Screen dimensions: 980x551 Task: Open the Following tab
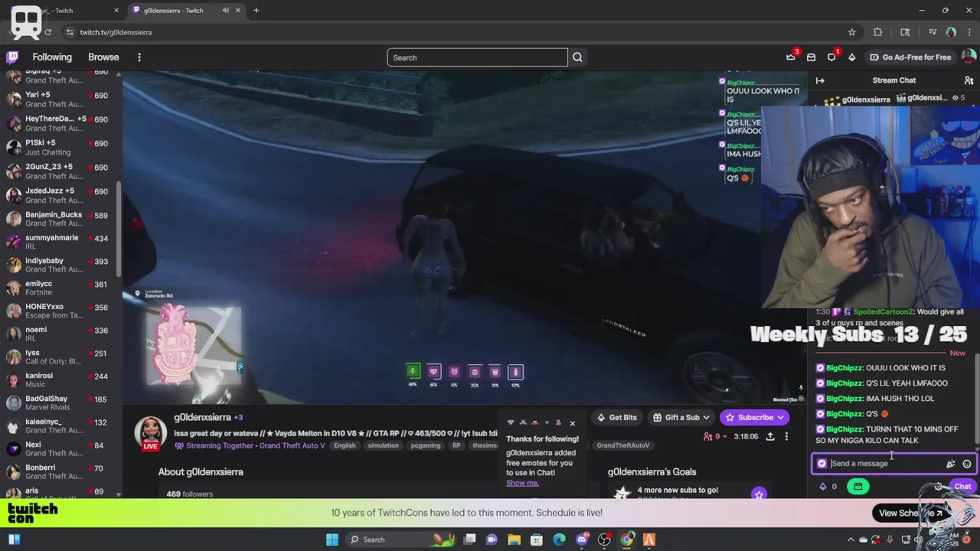(52, 57)
